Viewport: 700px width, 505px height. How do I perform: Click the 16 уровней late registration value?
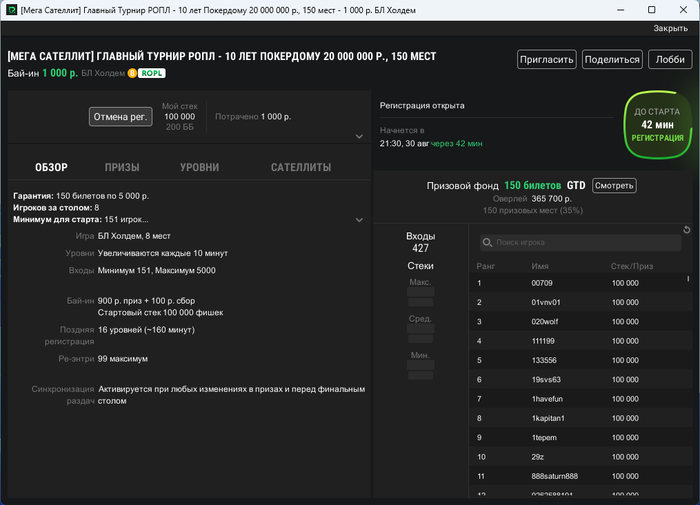tap(146, 330)
